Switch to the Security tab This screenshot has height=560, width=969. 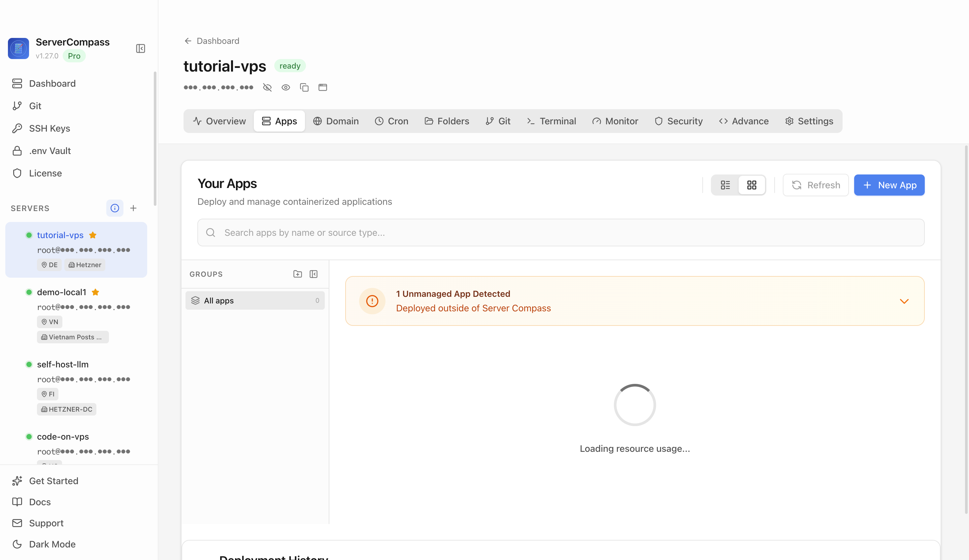click(x=679, y=121)
